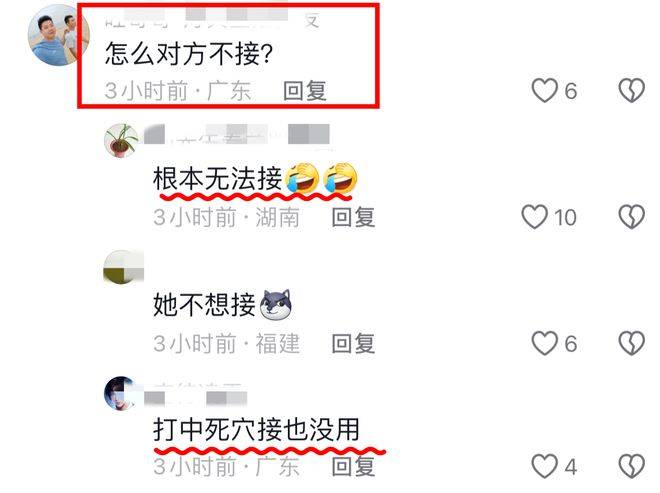The image size is (660, 493).
Task: Like the 打中死穴接也没用 comment
Action: point(545,466)
